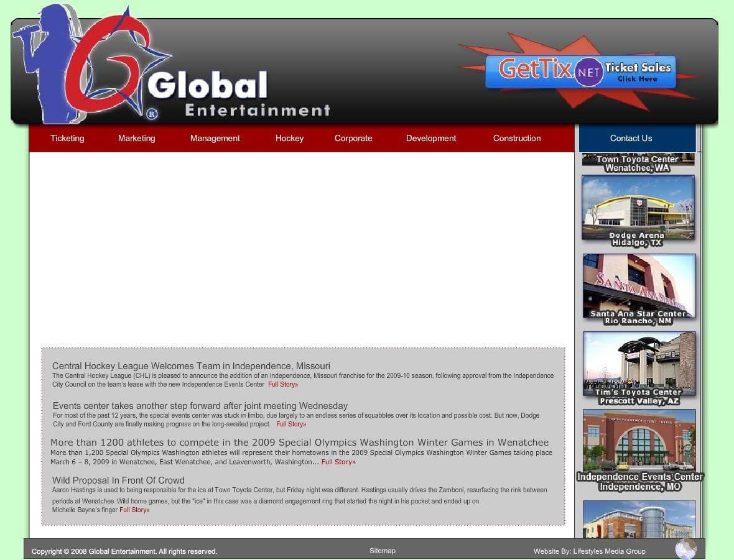Click the globe icon in the footer
This screenshot has height=560, width=734.
(x=685, y=549)
